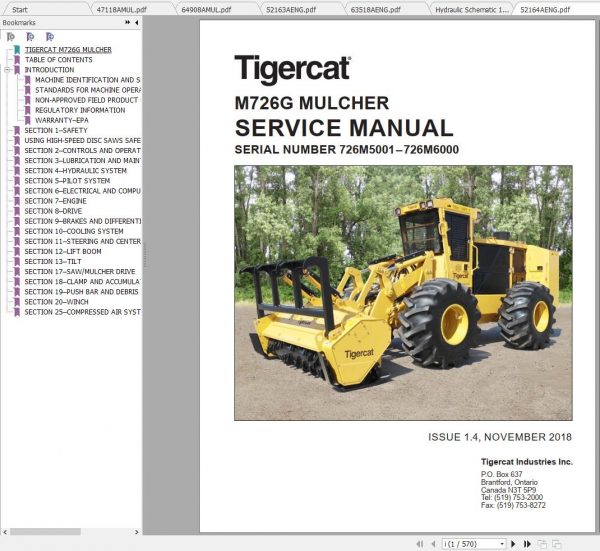Open REGULATORY INFORMATION bookmark
Screen dimensions: 600x551
[80, 110]
